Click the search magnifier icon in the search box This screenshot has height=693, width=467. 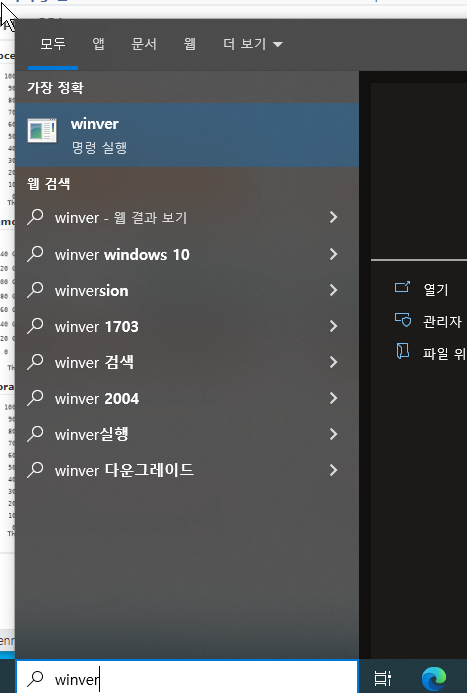click(x=35, y=678)
